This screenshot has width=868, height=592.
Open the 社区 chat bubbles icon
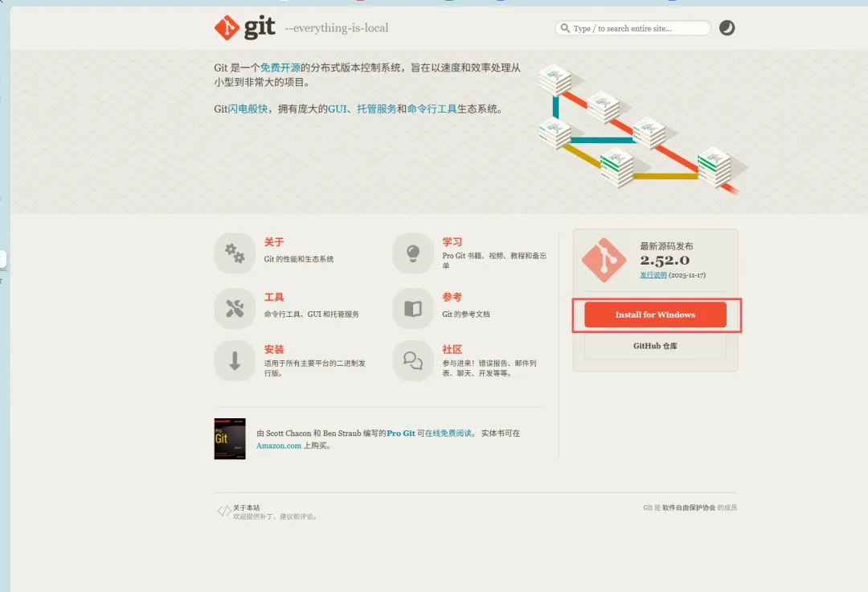point(413,360)
